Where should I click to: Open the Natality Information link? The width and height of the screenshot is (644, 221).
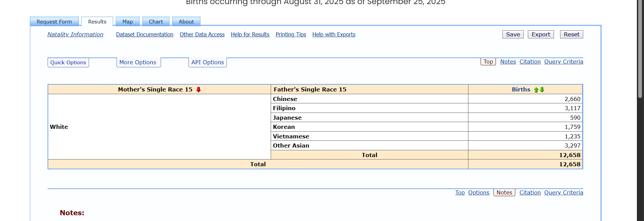[x=75, y=34]
